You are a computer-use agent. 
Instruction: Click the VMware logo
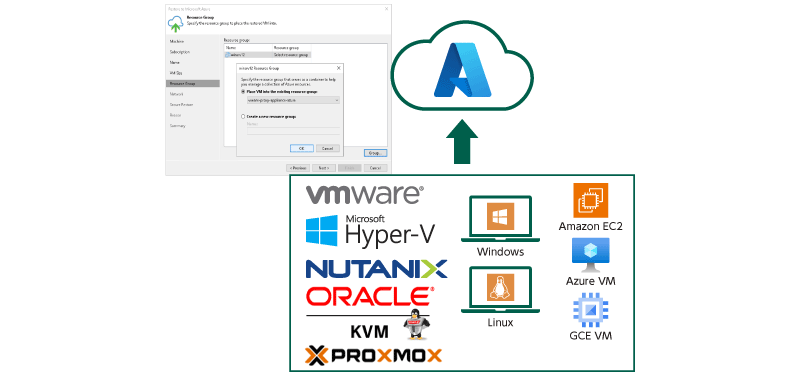(x=364, y=194)
